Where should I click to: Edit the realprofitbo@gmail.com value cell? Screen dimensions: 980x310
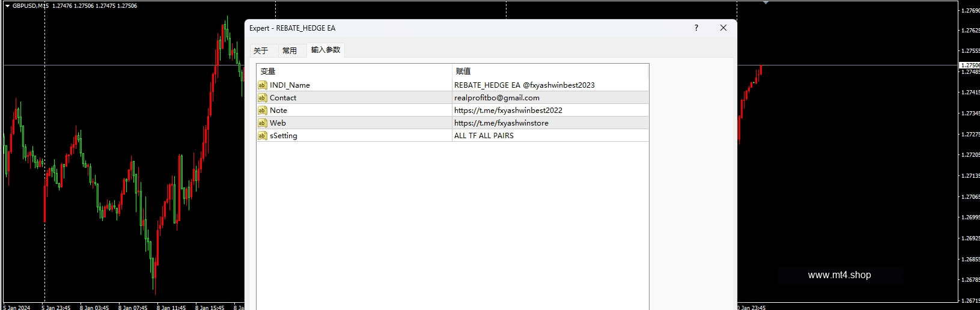pos(550,98)
